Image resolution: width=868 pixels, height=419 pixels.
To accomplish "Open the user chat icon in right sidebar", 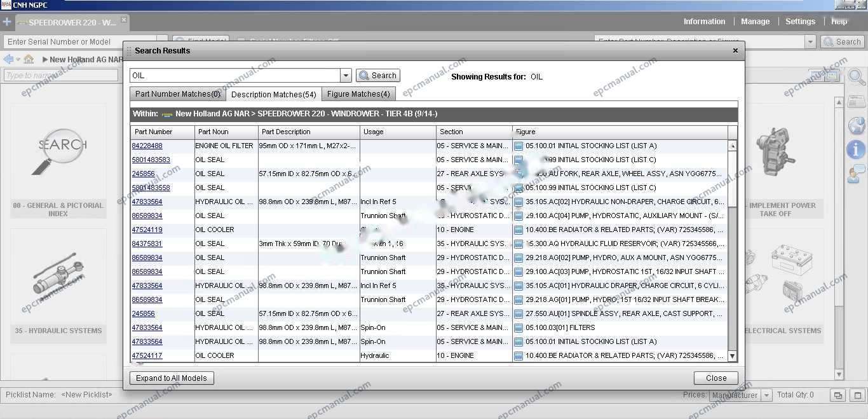I will 857,174.
